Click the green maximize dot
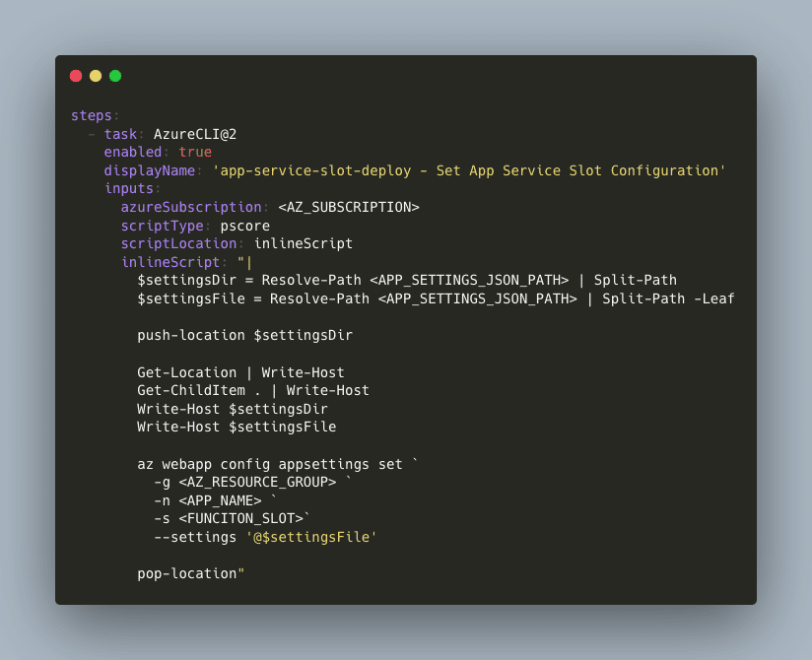Screen dimensions: 812x660 click(x=115, y=76)
